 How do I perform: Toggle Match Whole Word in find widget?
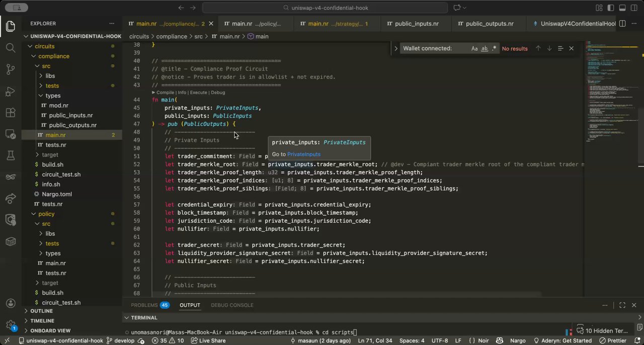(x=485, y=48)
